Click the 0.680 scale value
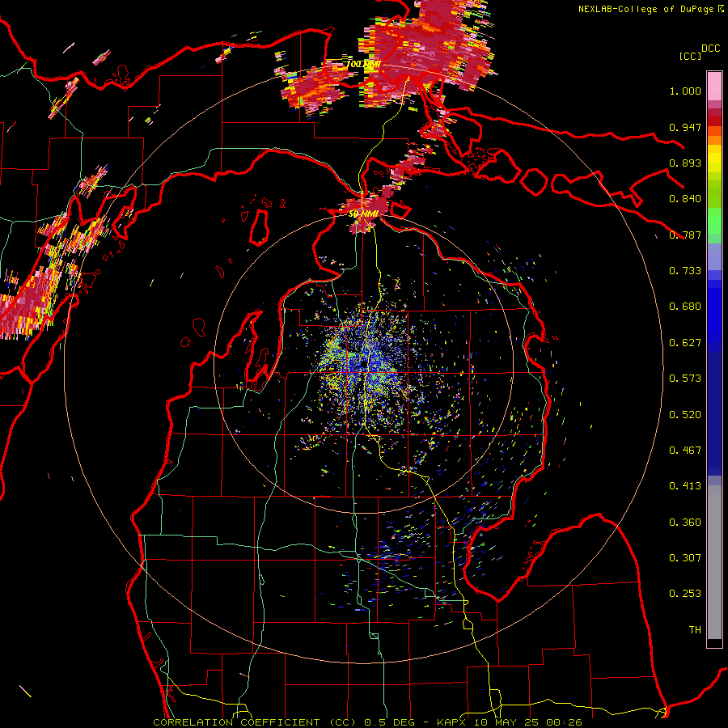Screen dimensions: 728x728 point(685,307)
